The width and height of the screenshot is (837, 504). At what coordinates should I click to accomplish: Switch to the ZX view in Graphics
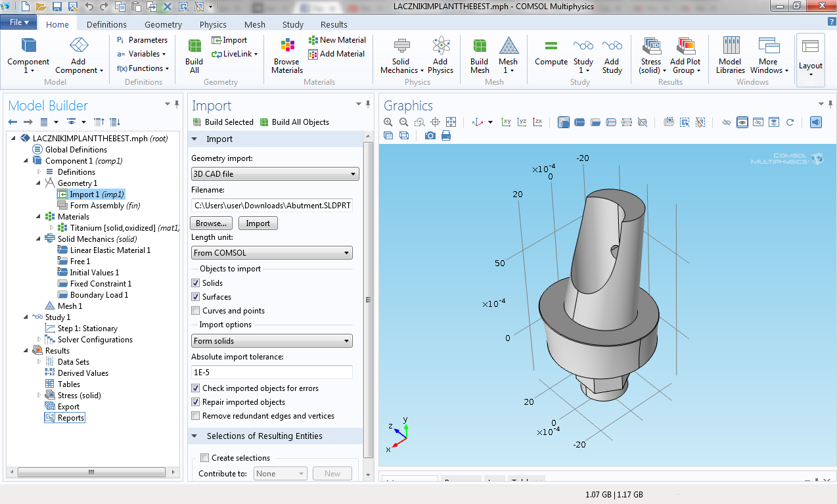(538, 122)
